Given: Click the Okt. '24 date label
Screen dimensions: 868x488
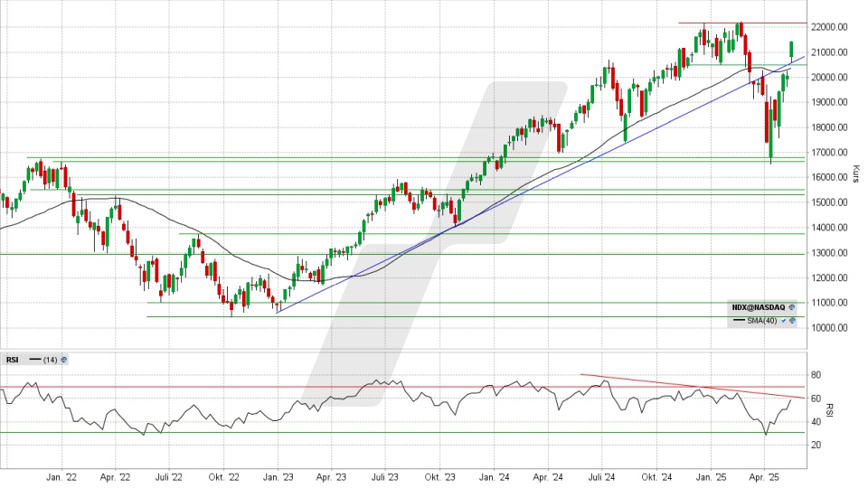Looking at the screenshot, I should [657, 477].
